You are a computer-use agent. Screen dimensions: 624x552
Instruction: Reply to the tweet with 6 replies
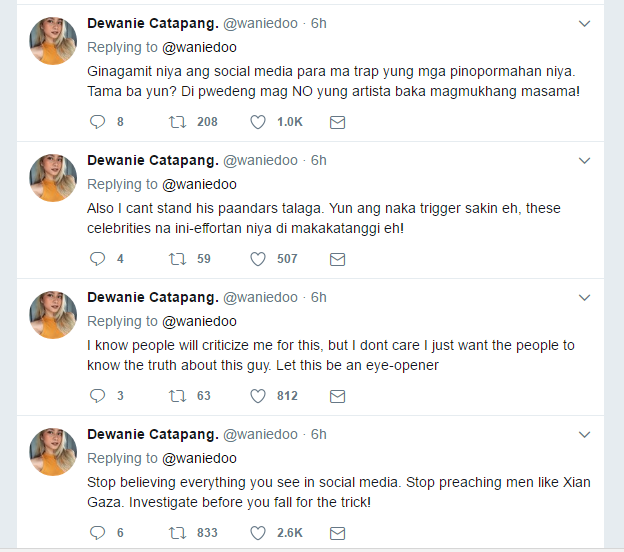97,532
